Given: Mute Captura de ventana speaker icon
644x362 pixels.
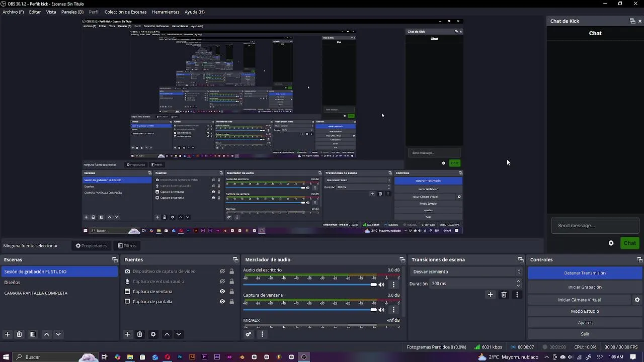Looking at the screenshot, I should pyautogui.click(x=381, y=310).
